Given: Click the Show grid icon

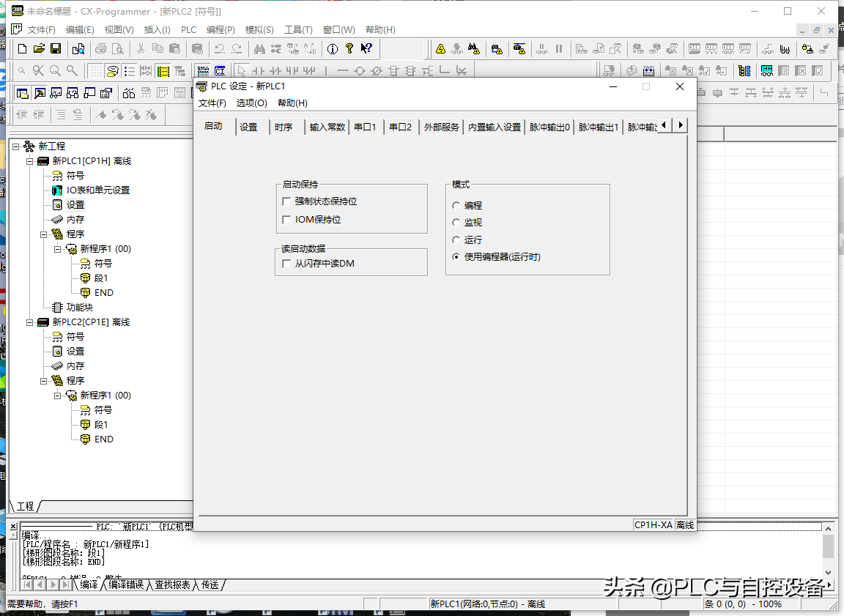Looking at the screenshot, I should 95,70.
